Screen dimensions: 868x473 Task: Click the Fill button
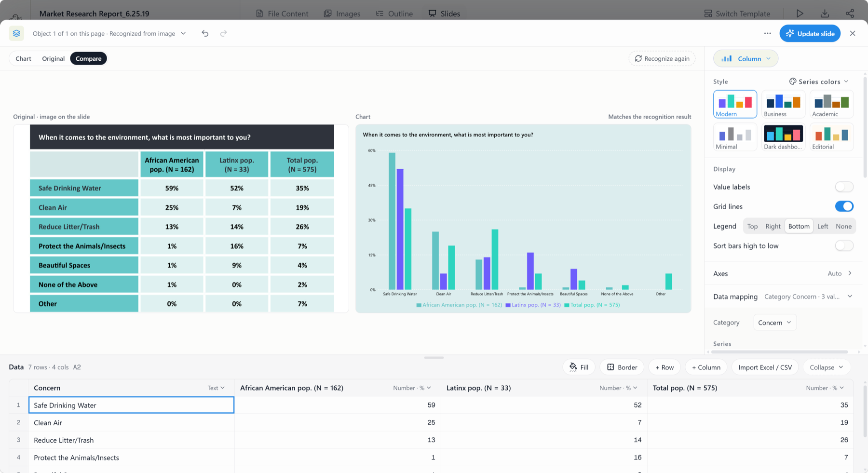579,367
